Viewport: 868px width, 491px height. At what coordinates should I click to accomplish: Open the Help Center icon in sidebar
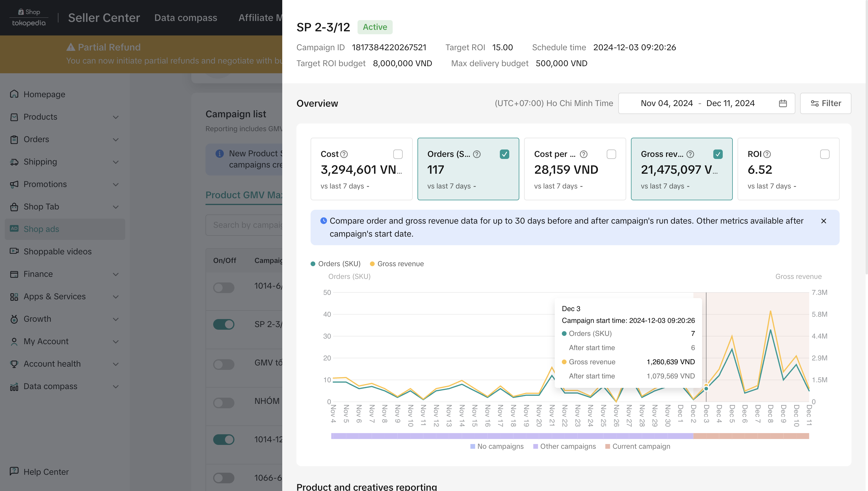pos(14,471)
